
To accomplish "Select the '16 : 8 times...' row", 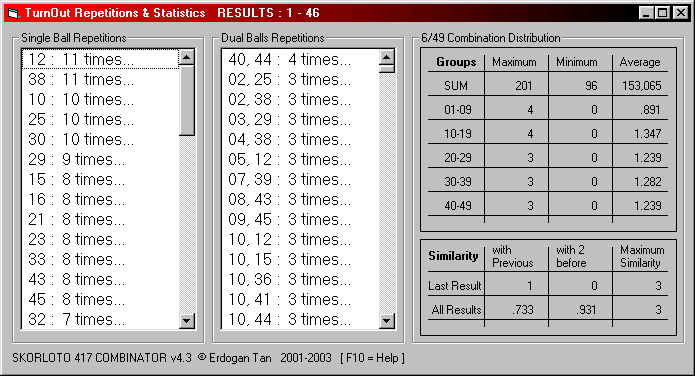I will [x=100, y=199].
